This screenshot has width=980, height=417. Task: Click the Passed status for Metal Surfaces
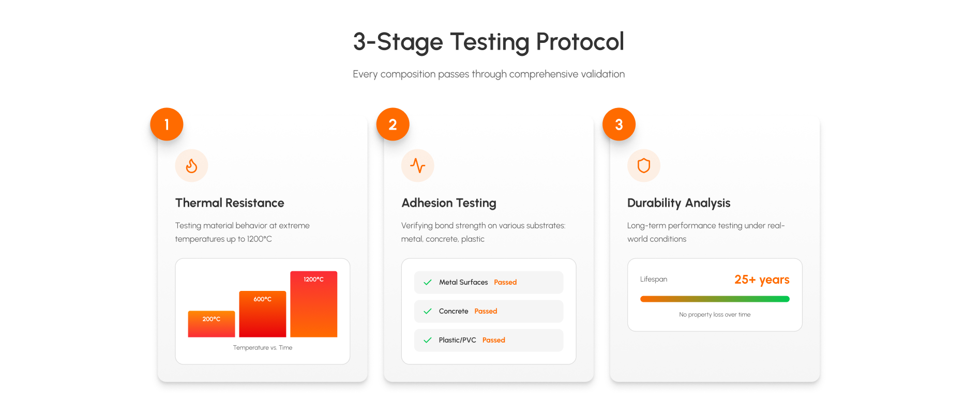click(x=505, y=282)
